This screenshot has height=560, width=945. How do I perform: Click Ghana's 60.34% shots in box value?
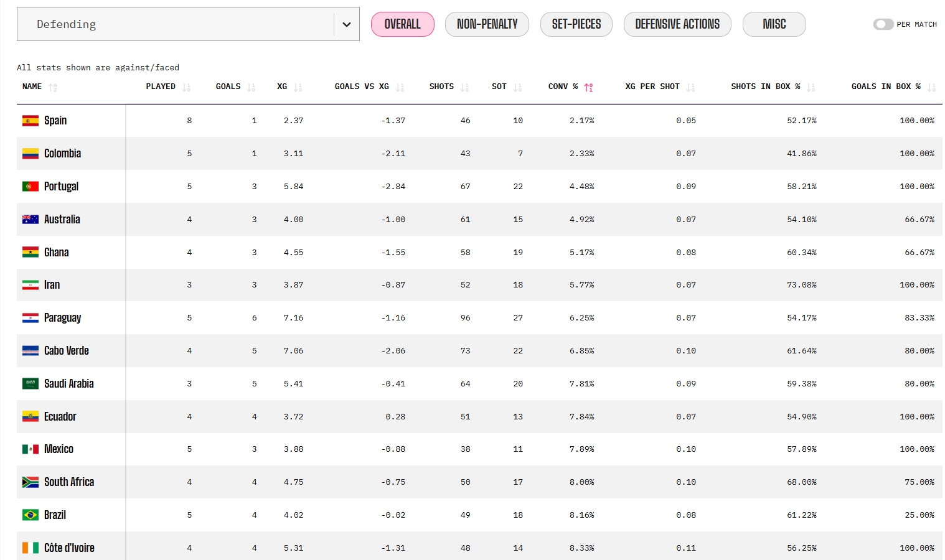coord(801,253)
